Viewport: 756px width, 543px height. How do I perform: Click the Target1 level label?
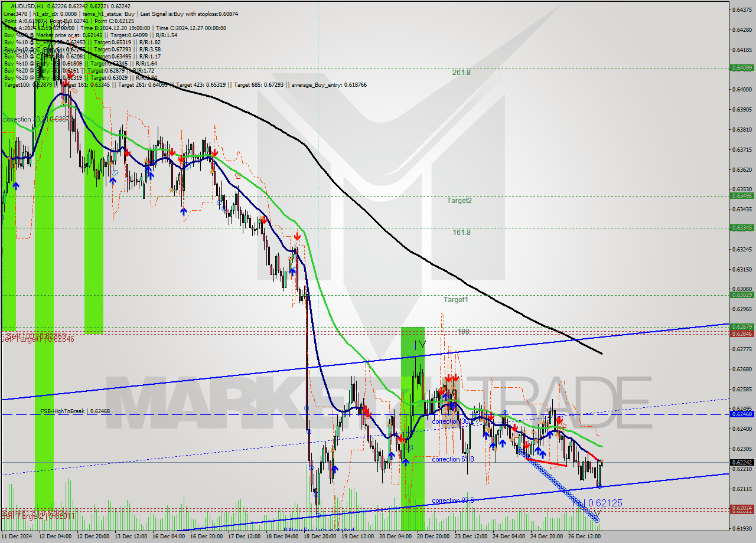[456, 300]
